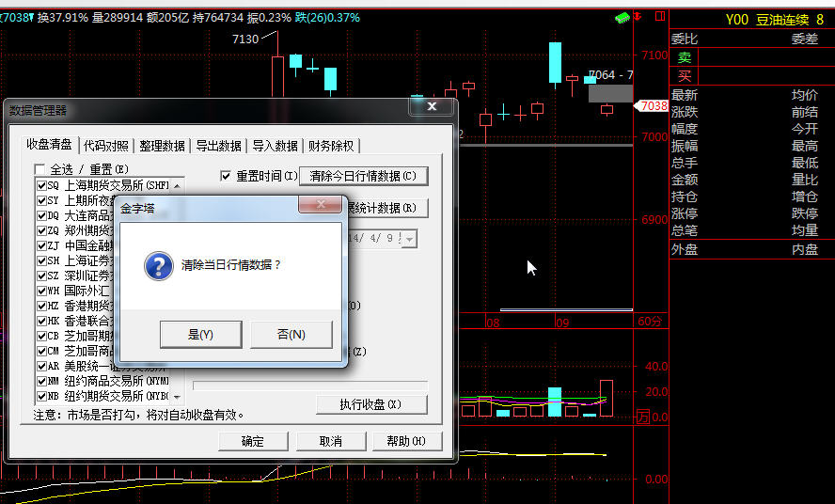Switch to 代码对照 tab
This screenshot has width=835, height=504.
click(106, 146)
